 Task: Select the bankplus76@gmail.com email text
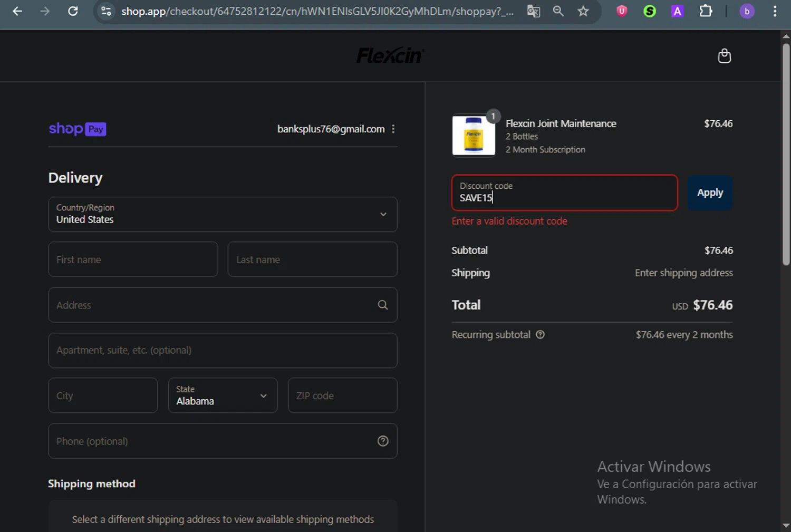click(x=331, y=129)
